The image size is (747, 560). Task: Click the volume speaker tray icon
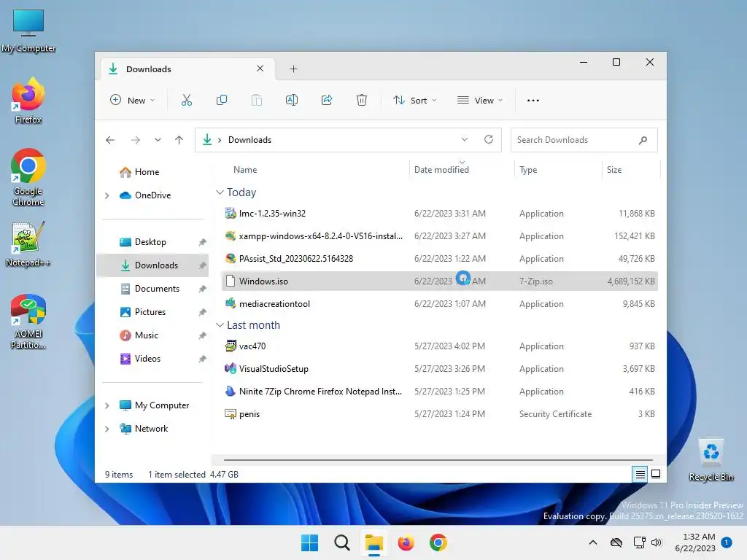(x=657, y=542)
